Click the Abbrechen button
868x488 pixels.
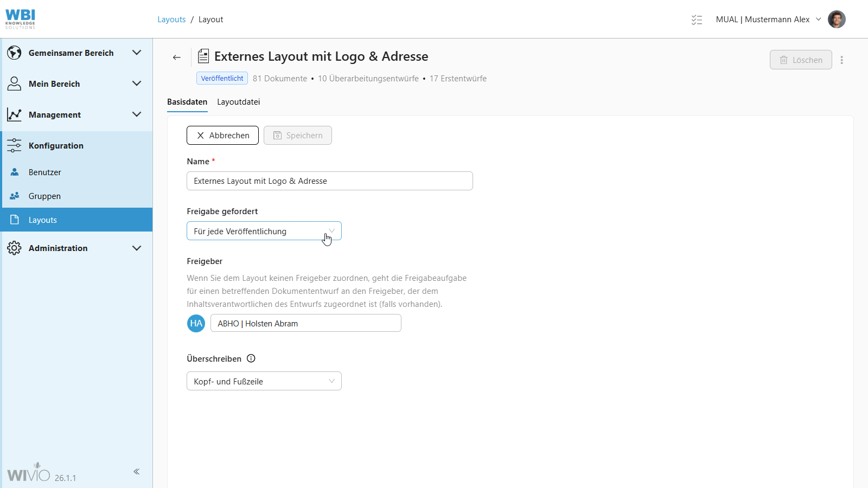pos(222,135)
